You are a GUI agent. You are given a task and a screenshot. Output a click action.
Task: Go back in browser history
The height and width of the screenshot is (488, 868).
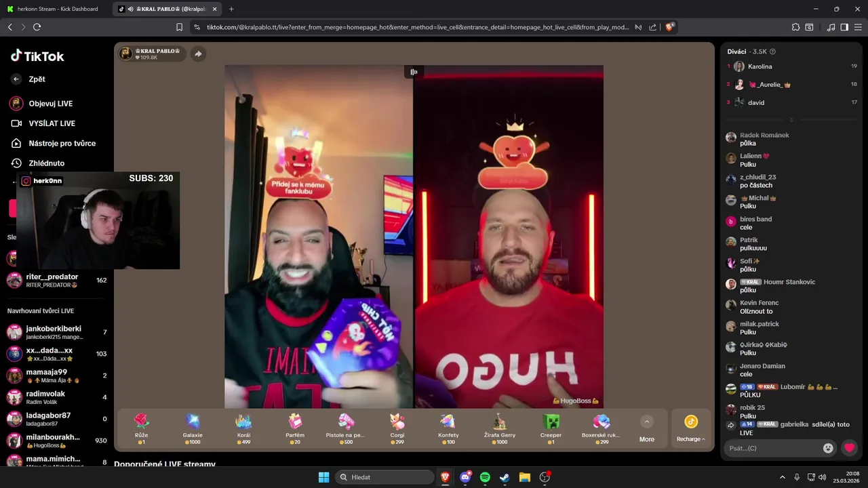9,27
